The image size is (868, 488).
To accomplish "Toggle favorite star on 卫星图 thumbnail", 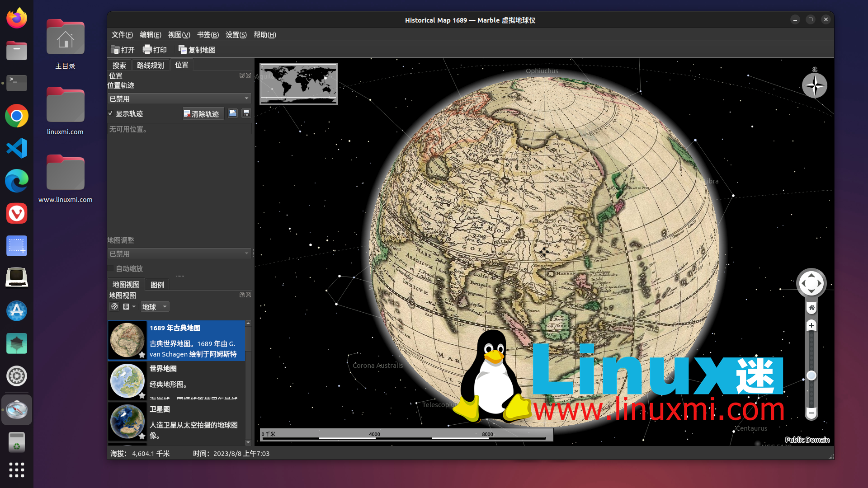I will coord(142,436).
